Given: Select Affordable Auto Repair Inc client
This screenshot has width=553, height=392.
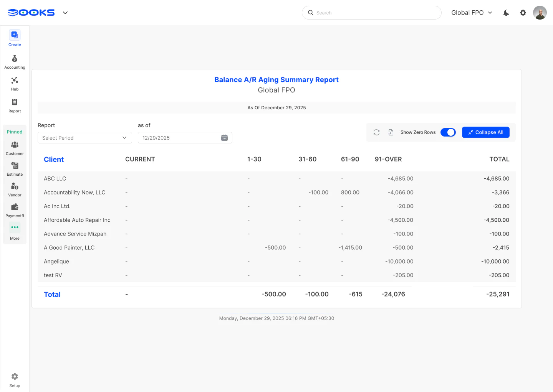Looking at the screenshot, I should pyautogui.click(x=77, y=220).
